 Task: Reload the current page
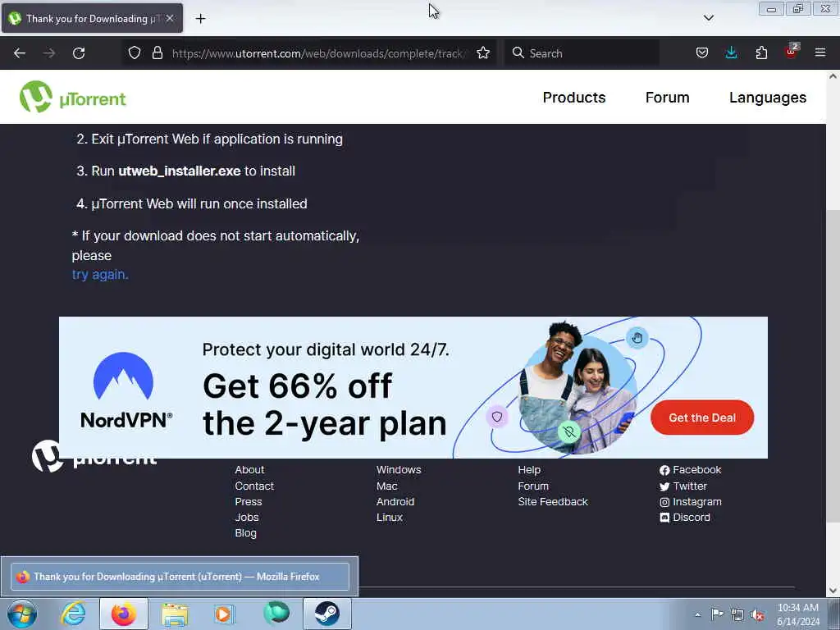coord(79,53)
